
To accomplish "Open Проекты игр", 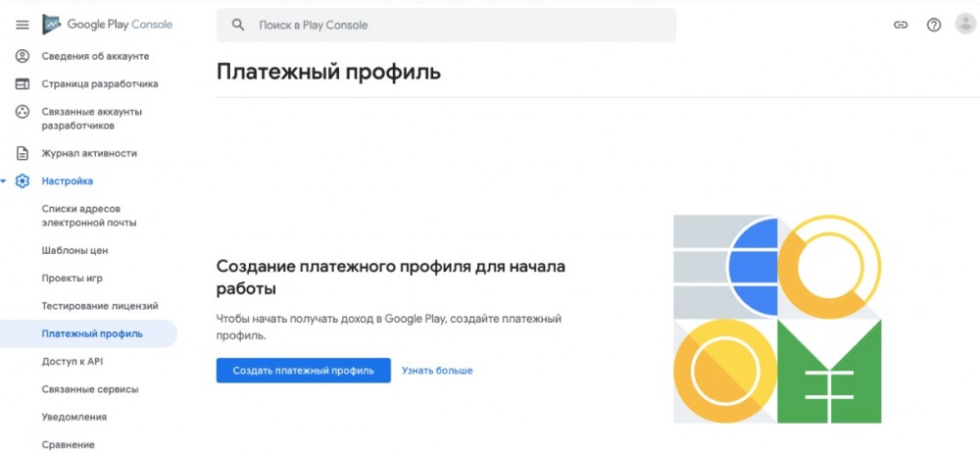I will (x=72, y=278).
